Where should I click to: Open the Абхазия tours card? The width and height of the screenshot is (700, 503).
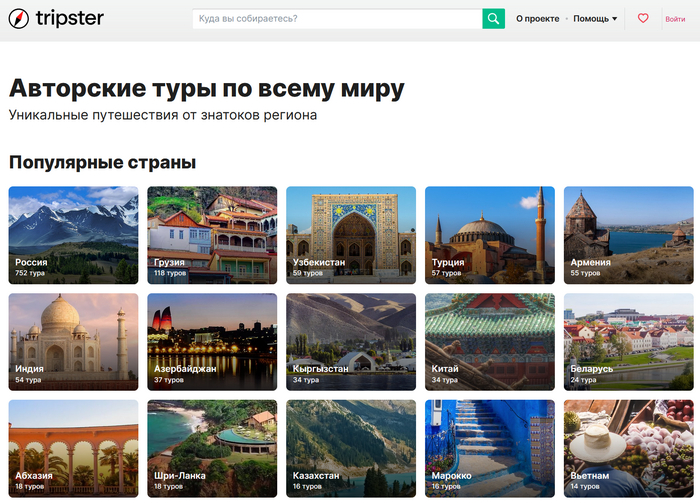73,449
